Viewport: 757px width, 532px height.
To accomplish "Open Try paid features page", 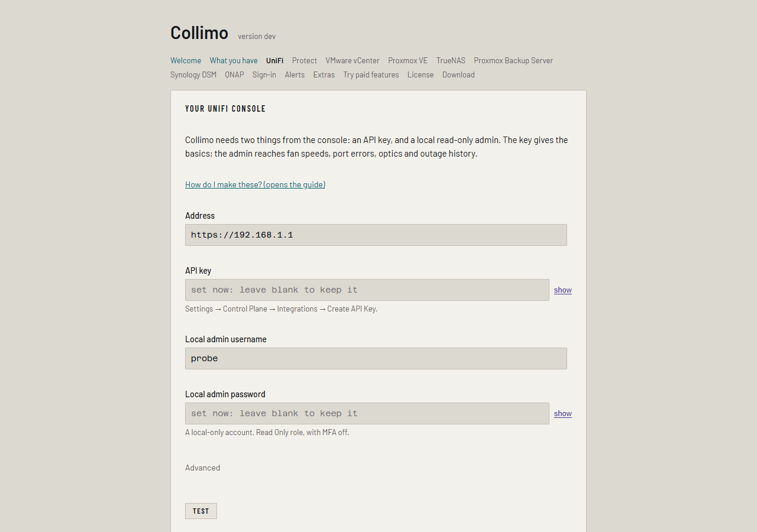I will point(371,74).
